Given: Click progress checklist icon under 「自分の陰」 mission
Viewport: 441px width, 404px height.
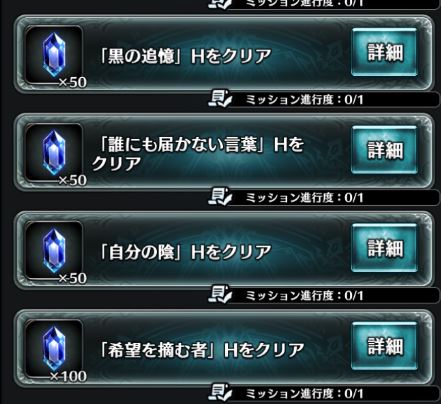Looking at the screenshot, I should point(219,295).
